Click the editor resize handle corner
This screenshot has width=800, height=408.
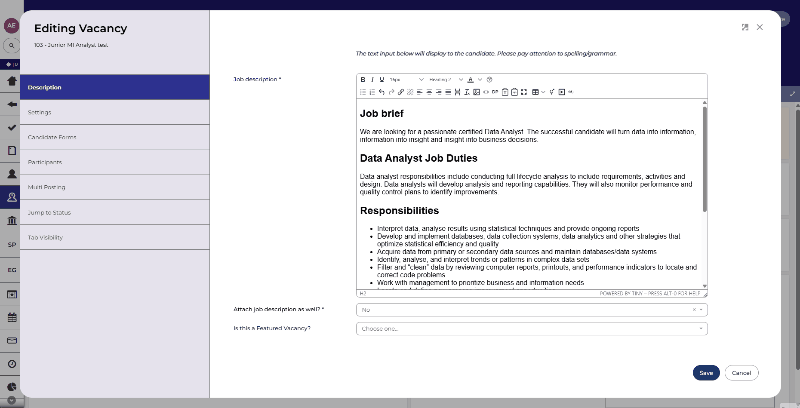click(x=705, y=294)
